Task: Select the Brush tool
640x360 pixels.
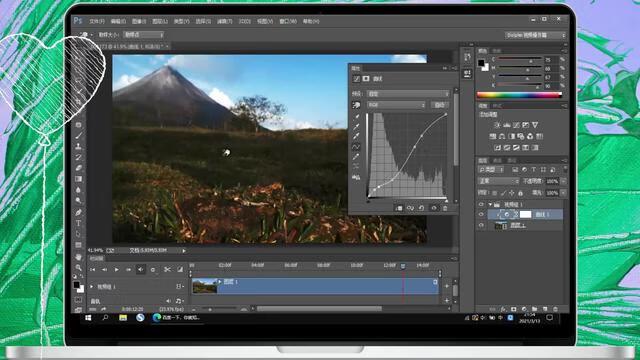Action: click(x=79, y=136)
